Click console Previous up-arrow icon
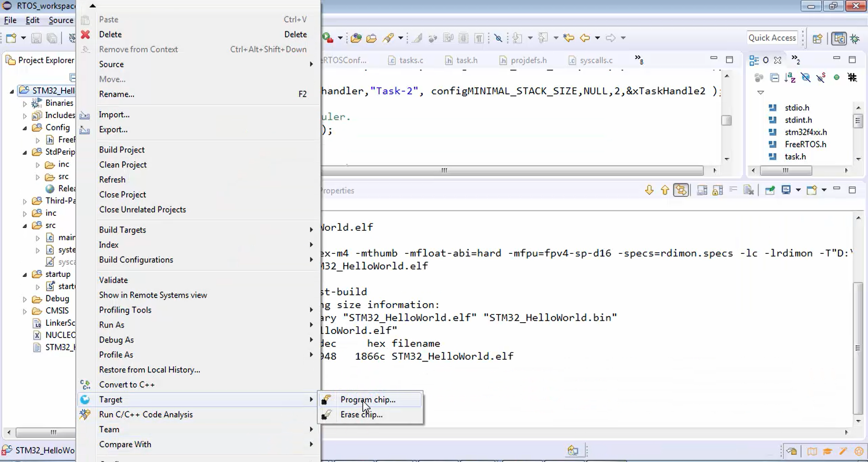 coord(664,190)
